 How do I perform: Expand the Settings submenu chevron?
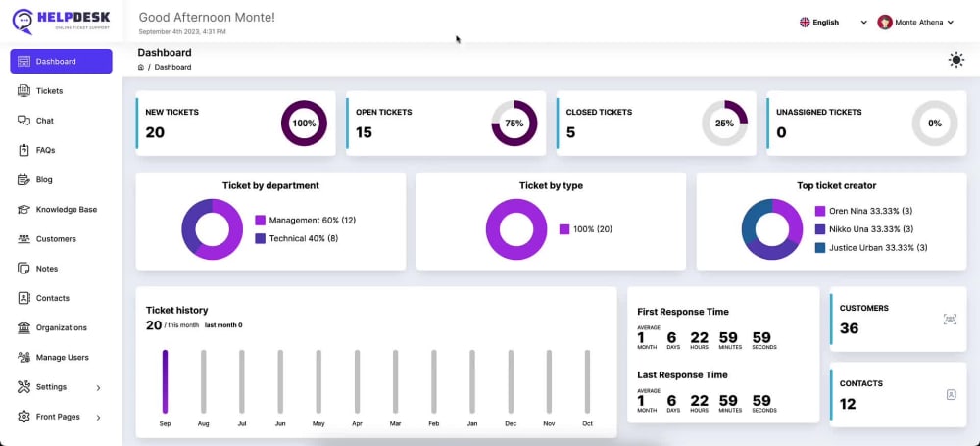[98, 388]
